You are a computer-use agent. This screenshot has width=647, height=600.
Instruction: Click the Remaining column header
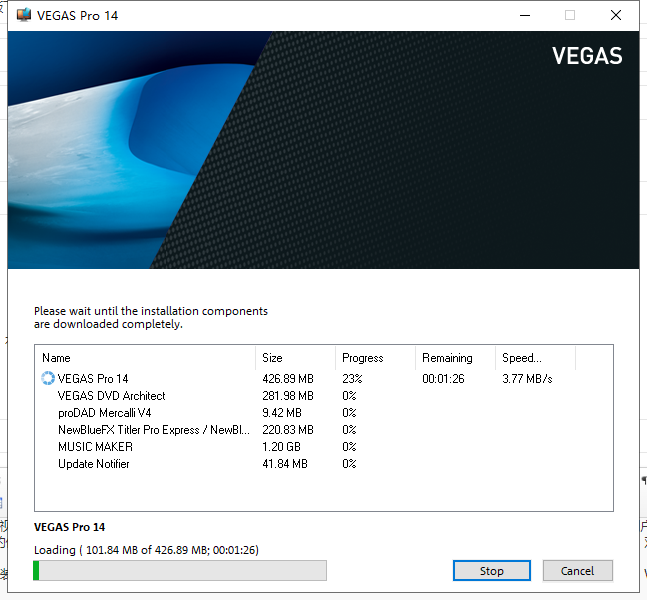456,358
